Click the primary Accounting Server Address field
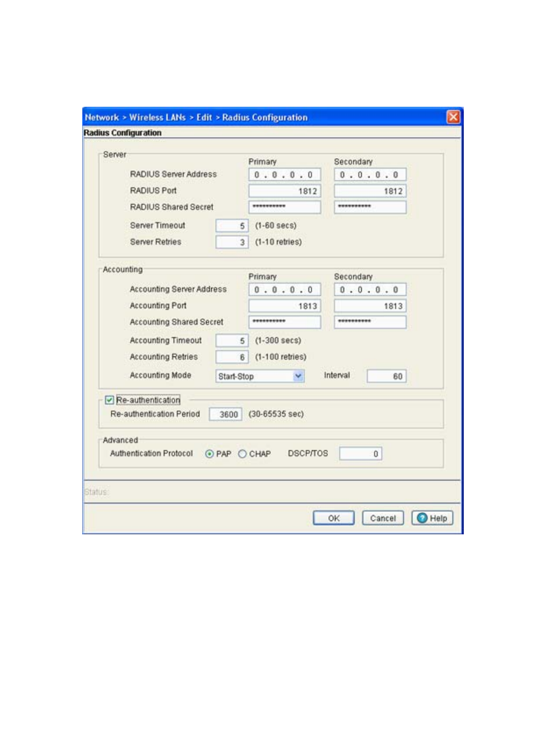 pos(285,289)
